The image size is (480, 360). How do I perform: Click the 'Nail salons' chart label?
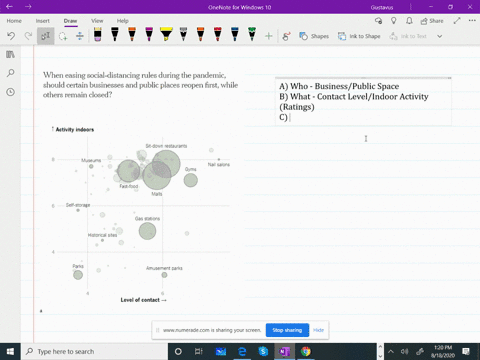click(219, 165)
